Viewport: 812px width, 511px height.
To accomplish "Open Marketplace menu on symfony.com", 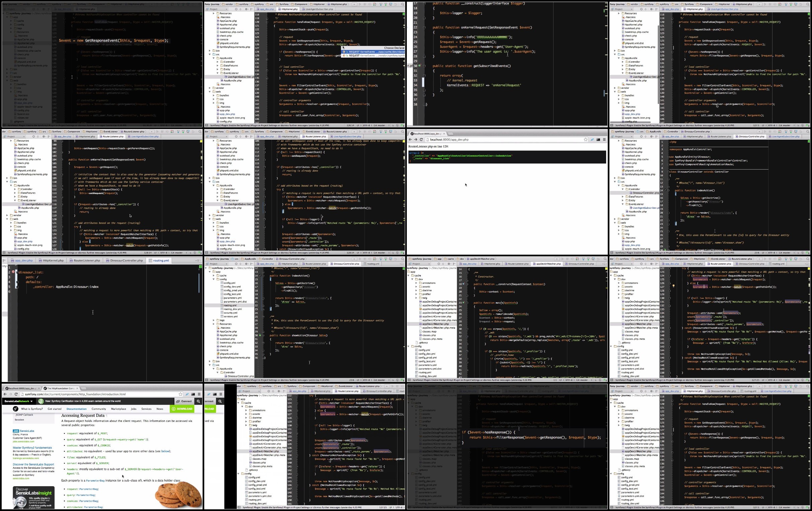I will (x=119, y=409).
